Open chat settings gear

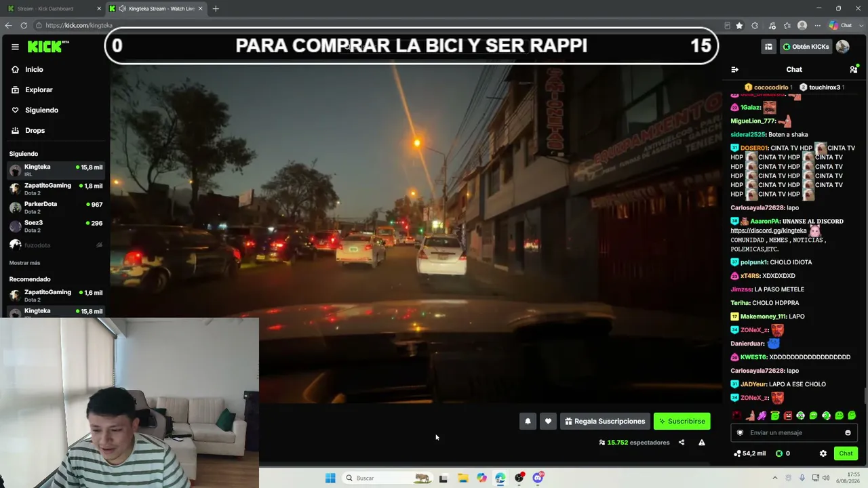click(x=823, y=453)
